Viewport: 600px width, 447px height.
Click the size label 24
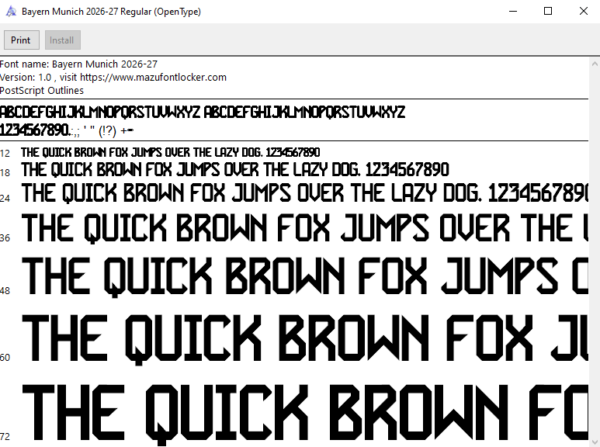click(5, 198)
